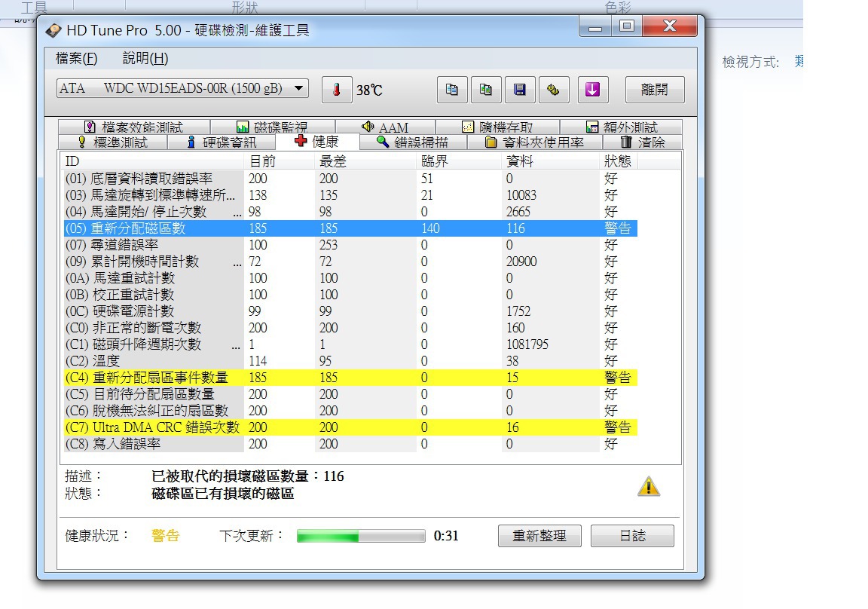Click the orange 警告 health status text

point(166,536)
